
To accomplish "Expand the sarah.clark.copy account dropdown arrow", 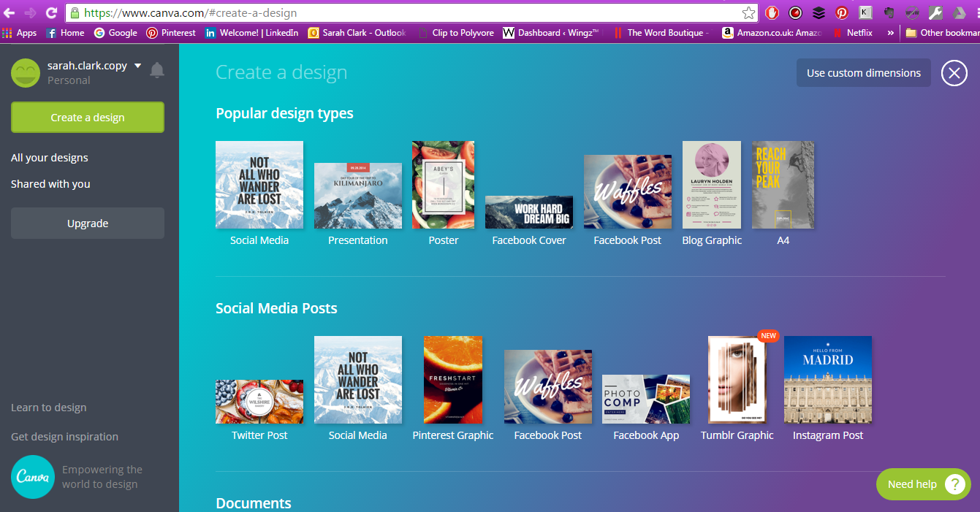I will (137, 66).
